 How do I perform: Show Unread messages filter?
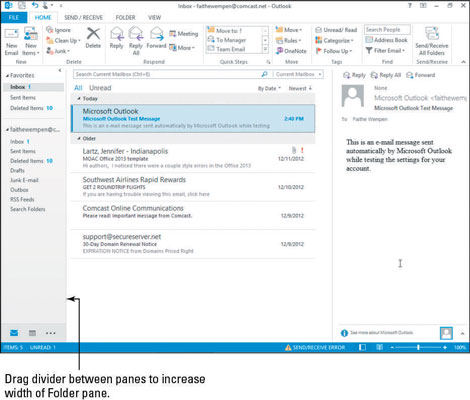point(100,88)
